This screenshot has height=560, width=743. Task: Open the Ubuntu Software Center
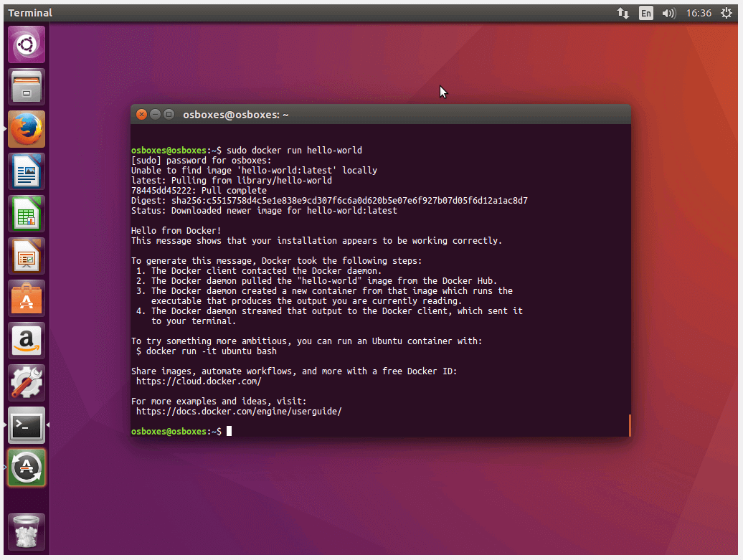26,298
